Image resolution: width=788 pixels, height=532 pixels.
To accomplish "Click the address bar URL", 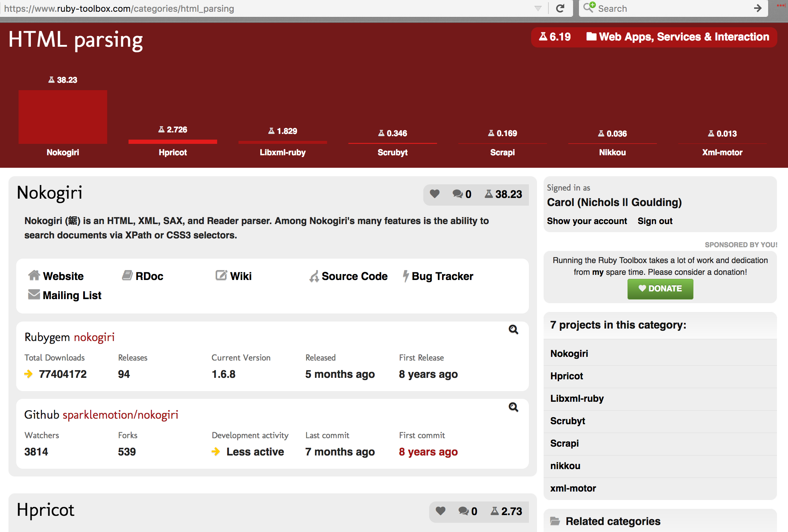I will (x=119, y=8).
